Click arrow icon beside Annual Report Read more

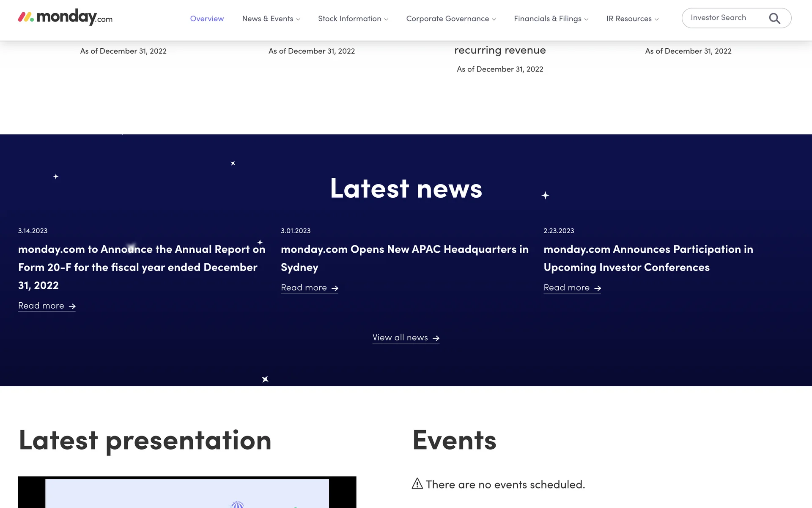point(72,306)
